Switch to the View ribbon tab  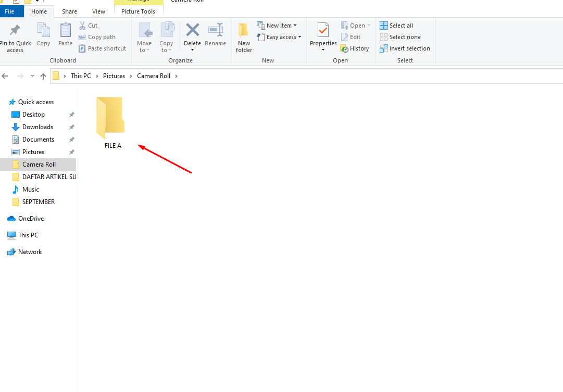[98, 11]
